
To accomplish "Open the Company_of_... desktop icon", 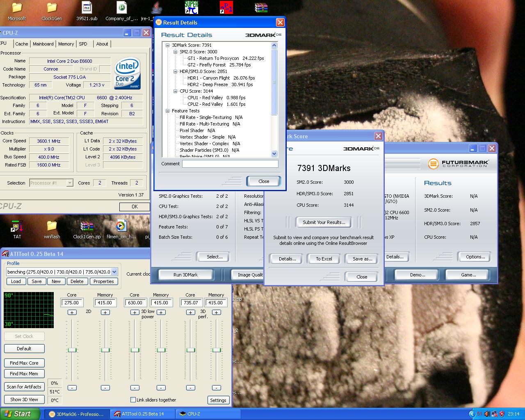I will (122, 11).
